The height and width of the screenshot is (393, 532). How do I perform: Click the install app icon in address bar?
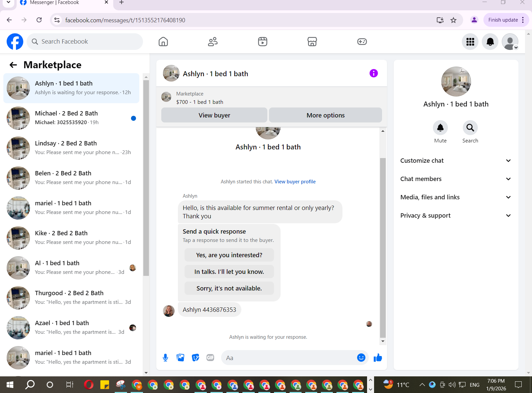[x=440, y=20]
